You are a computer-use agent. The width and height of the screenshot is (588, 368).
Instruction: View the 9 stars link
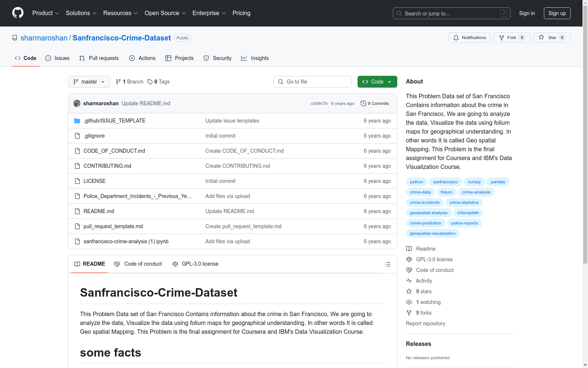pyautogui.click(x=419, y=291)
